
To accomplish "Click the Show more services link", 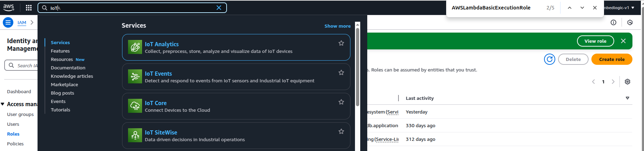I will tap(337, 26).
